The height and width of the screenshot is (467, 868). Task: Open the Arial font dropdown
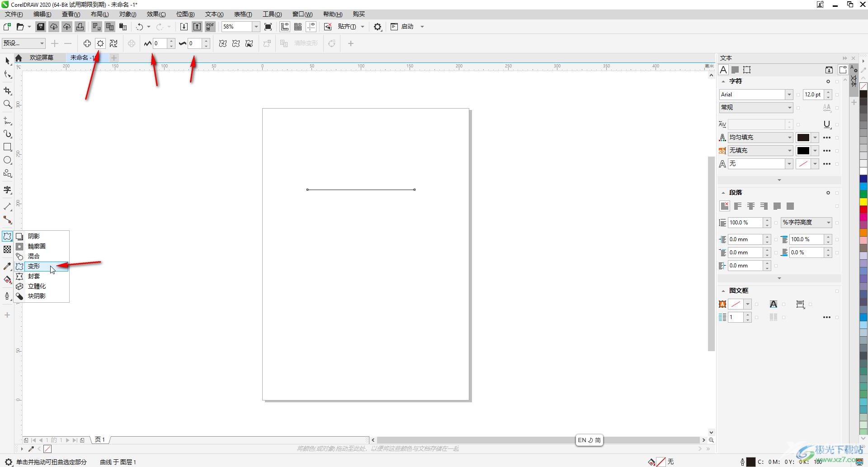[x=789, y=95]
